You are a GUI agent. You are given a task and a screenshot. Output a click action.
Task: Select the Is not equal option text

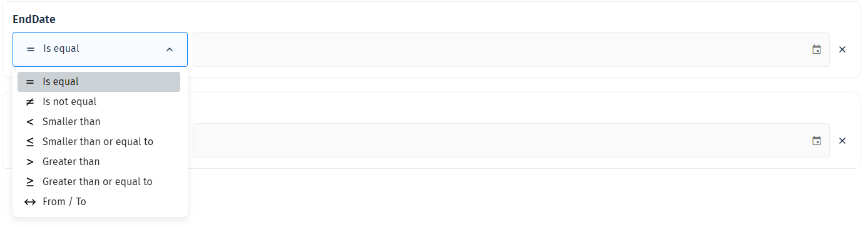coord(69,101)
